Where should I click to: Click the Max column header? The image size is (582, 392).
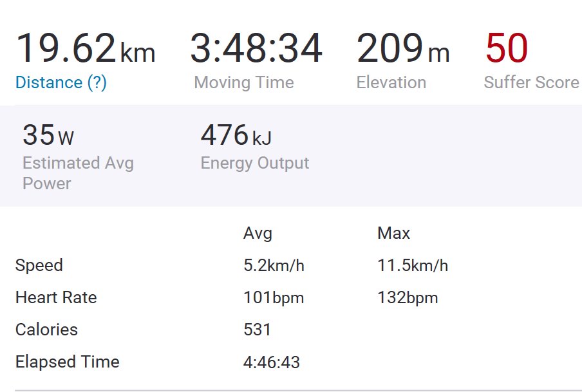[393, 234]
